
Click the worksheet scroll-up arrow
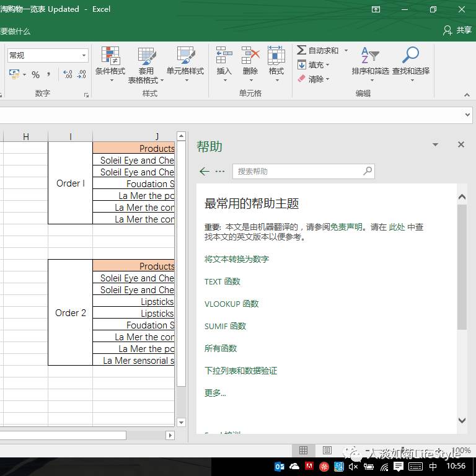pos(181,136)
